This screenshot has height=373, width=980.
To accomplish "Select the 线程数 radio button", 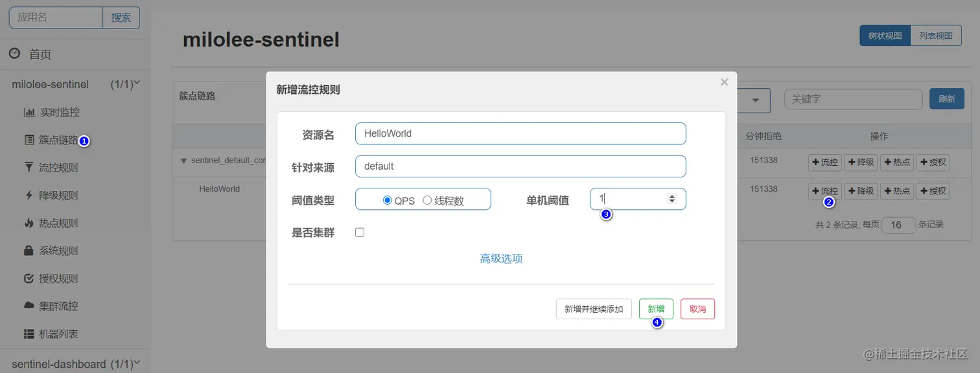I will (x=427, y=200).
